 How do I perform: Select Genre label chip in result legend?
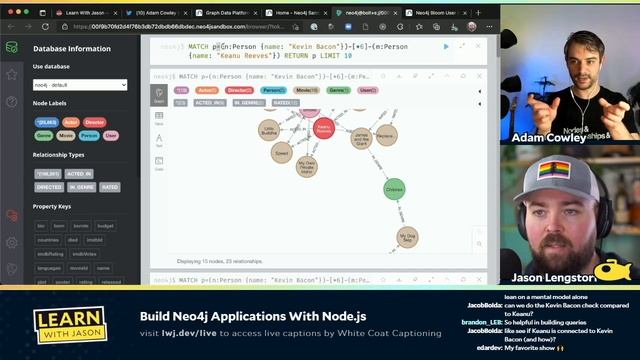(339, 90)
